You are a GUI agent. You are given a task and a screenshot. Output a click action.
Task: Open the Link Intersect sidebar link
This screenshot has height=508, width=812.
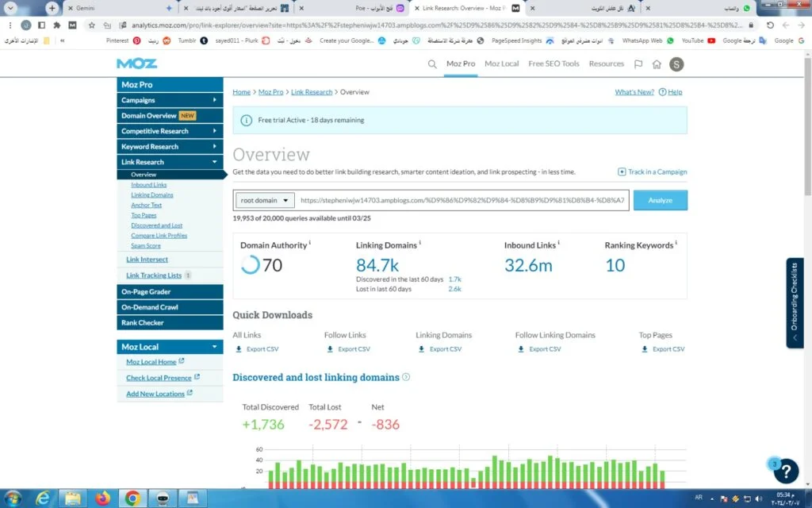tap(147, 260)
